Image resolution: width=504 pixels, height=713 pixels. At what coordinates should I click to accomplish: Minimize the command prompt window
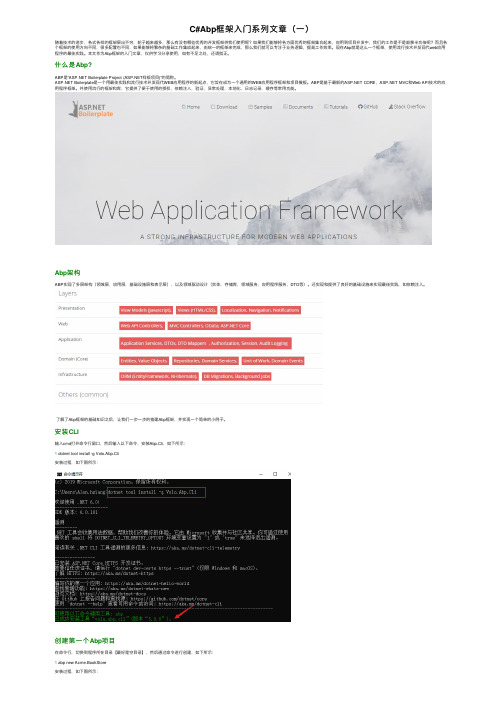261,474
